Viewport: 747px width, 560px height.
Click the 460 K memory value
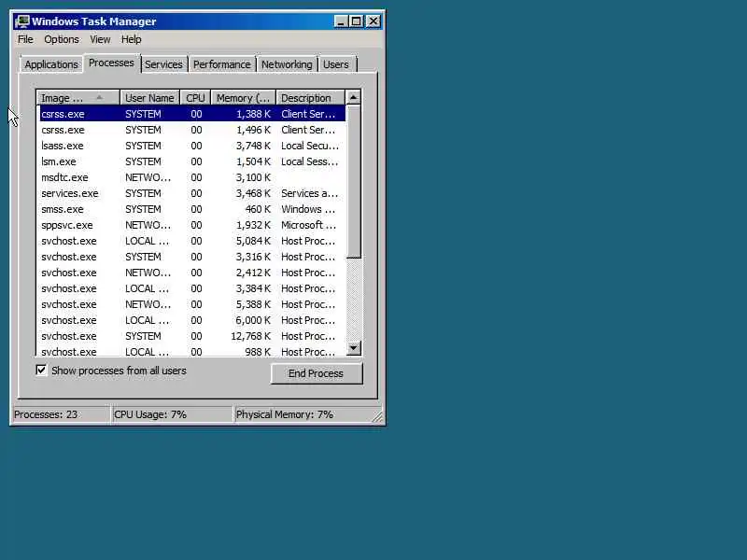258,209
